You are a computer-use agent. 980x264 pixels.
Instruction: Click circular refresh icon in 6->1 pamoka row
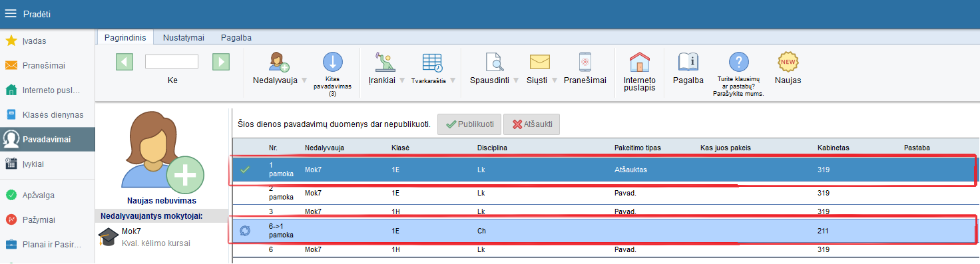click(x=245, y=231)
